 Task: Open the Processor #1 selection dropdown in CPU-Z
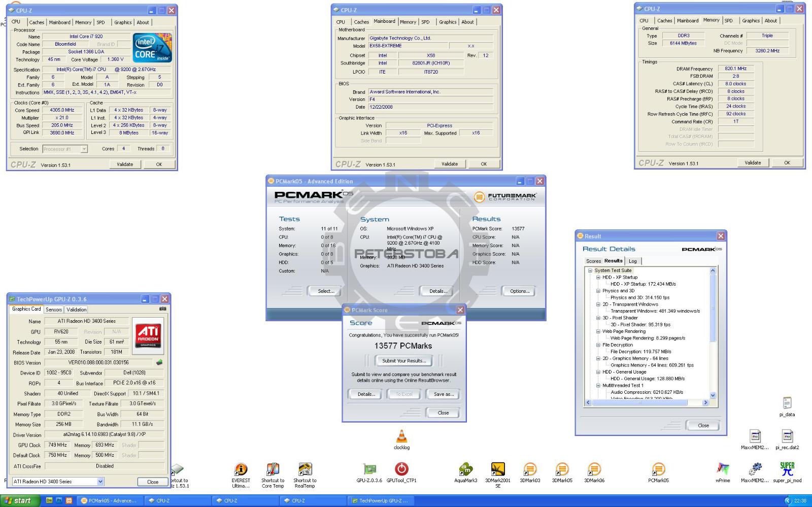point(84,149)
